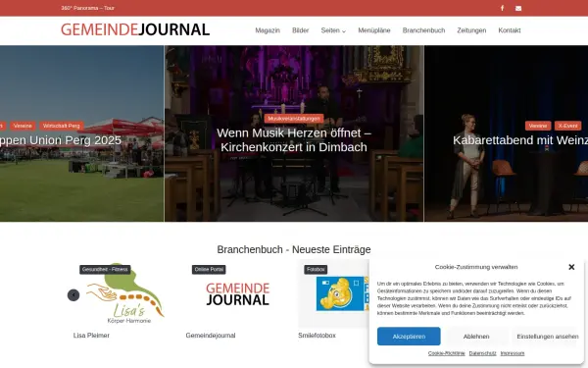This screenshot has width=588, height=368.
Task: Click the Online Portal tag
Action: [209, 270]
